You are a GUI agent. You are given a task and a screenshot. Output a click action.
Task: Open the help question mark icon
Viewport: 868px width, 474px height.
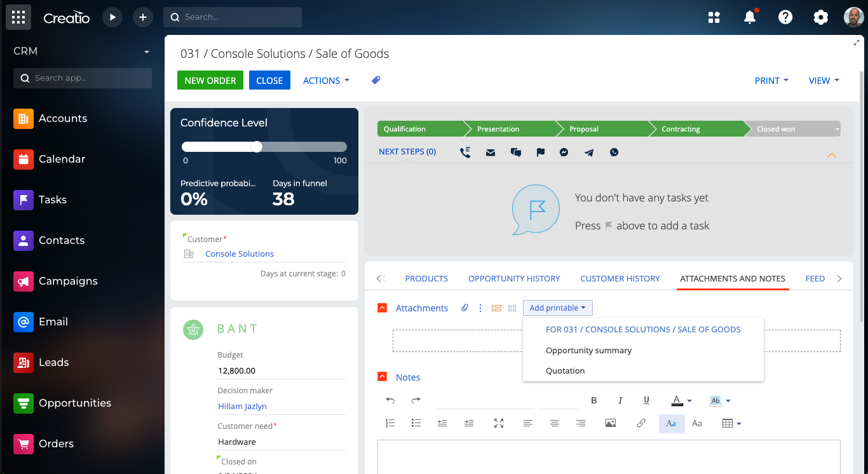point(785,17)
